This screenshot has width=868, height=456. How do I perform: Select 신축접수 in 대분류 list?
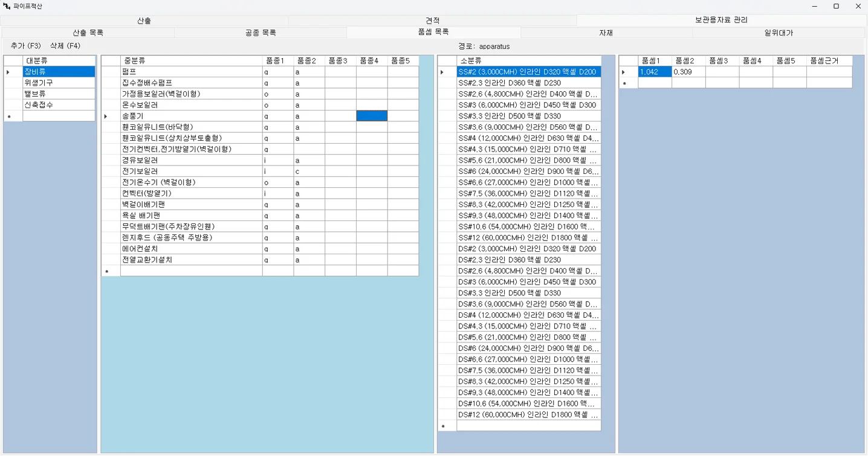[x=59, y=105]
